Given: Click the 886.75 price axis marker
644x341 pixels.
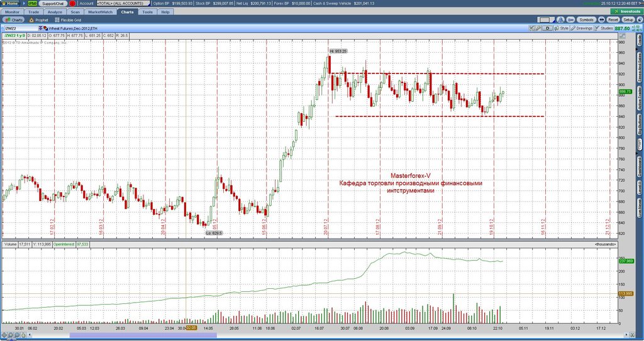Looking at the screenshot, I should 625,92.
